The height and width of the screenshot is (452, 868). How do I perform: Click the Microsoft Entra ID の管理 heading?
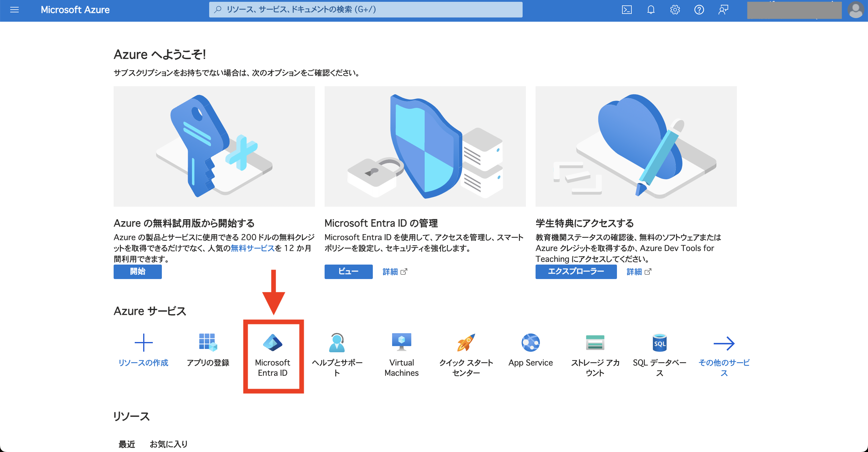click(381, 223)
